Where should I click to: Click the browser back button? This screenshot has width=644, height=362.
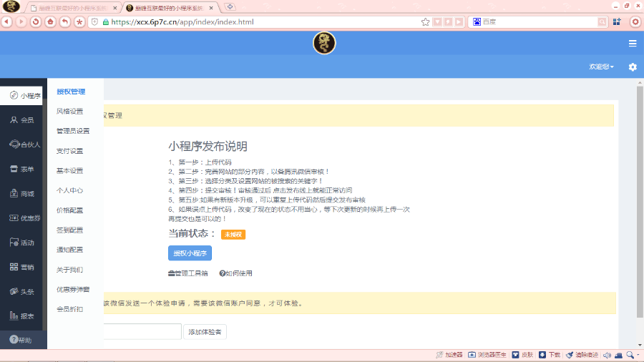tap(7, 21)
